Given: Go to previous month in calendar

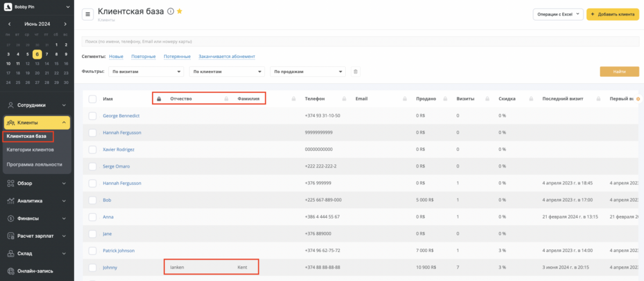Looking at the screenshot, I should pyautogui.click(x=10, y=24).
